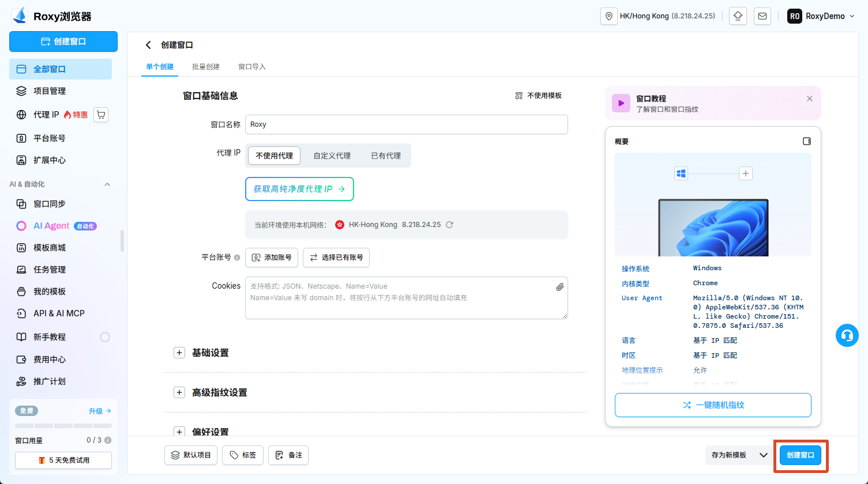Image resolution: width=868 pixels, height=484 pixels.
Task: Open the customer support headset bubble
Action: pos(847,335)
